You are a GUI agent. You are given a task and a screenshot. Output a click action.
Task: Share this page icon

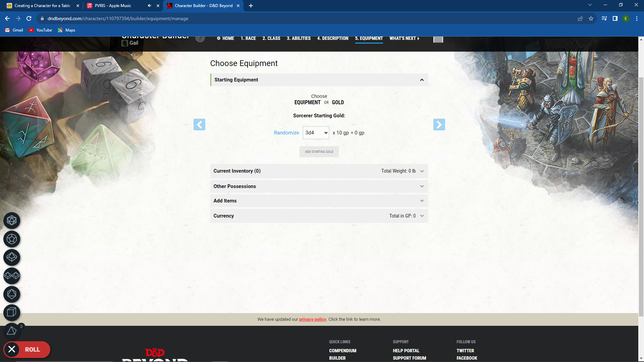pyautogui.click(x=580, y=18)
